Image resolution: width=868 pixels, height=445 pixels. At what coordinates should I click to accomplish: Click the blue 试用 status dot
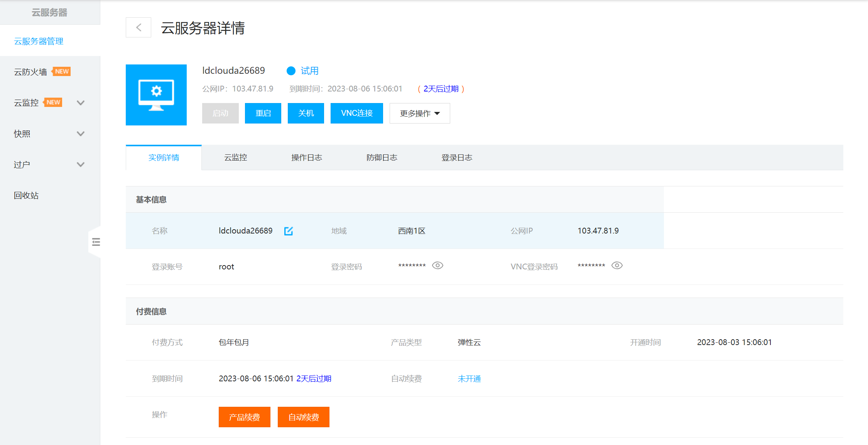coord(291,71)
